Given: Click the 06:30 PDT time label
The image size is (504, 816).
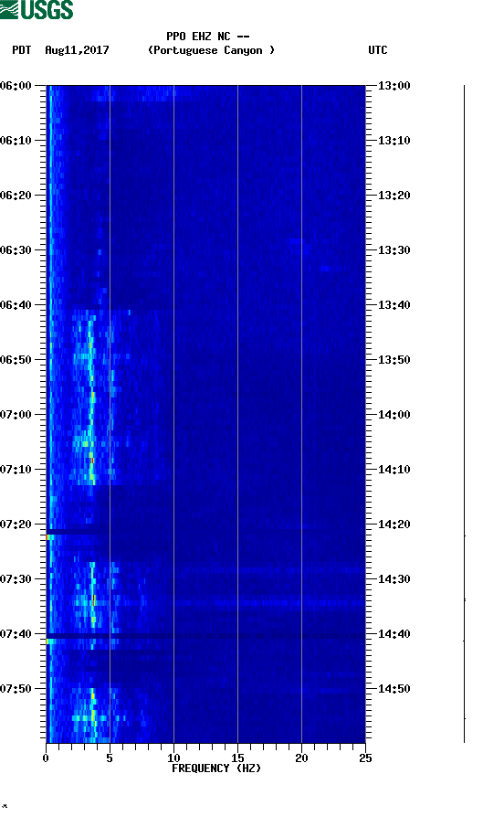Looking at the screenshot, I should pos(16,249).
